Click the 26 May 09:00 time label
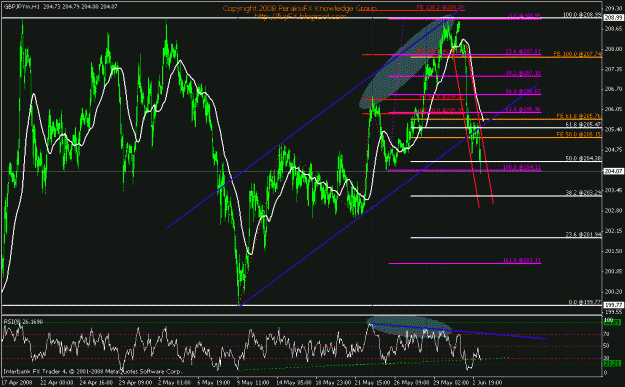Screen dimensions: 625x387 tap(413, 383)
